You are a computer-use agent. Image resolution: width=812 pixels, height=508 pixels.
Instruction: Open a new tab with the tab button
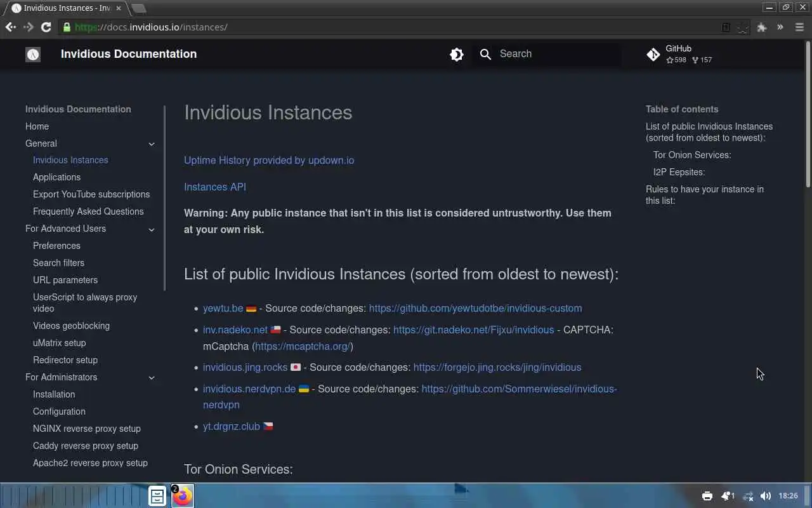click(x=138, y=8)
